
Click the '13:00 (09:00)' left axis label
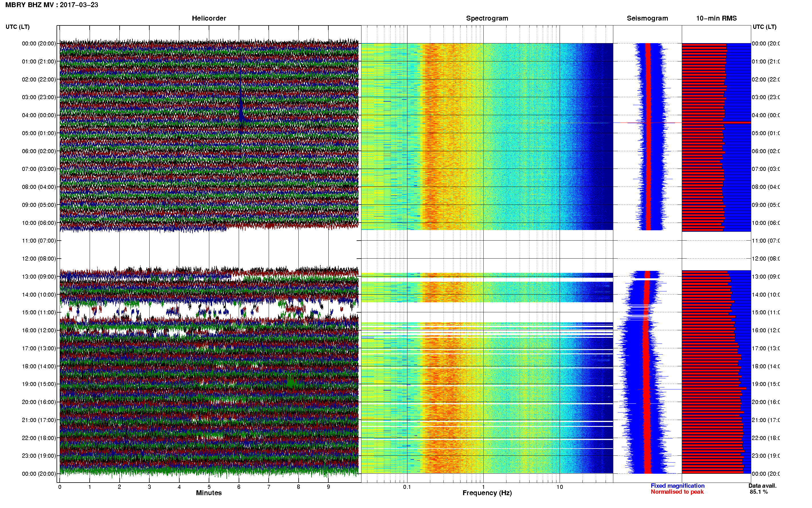pyautogui.click(x=39, y=277)
